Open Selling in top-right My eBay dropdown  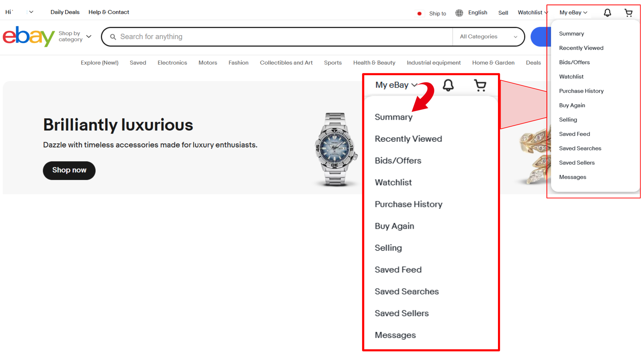(568, 120)
